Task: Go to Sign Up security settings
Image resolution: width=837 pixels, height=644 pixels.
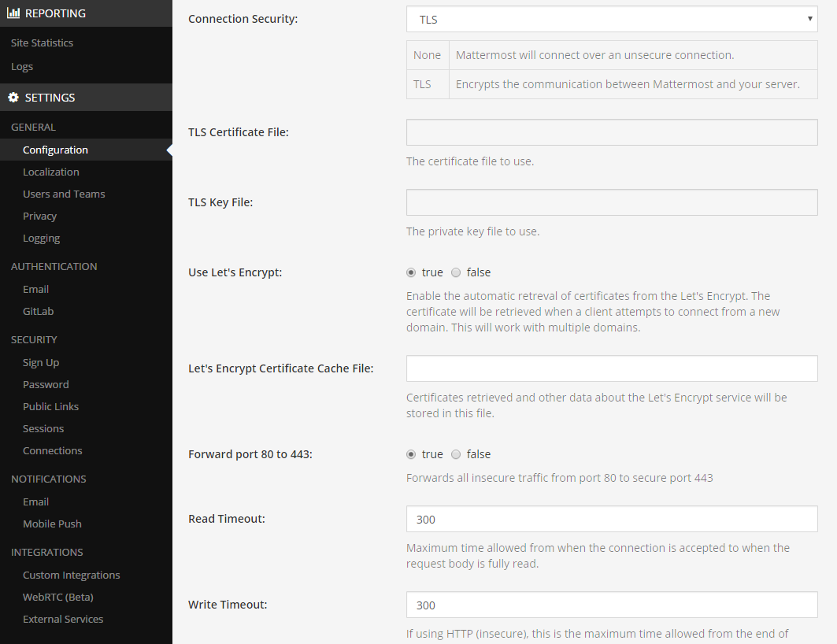Action: pyautogui.click(x=41, y=362)
